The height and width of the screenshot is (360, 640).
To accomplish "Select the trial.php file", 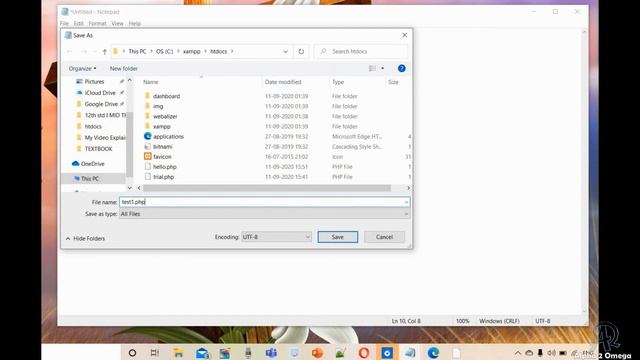I will pyautogui.click(x=163, y=177).
